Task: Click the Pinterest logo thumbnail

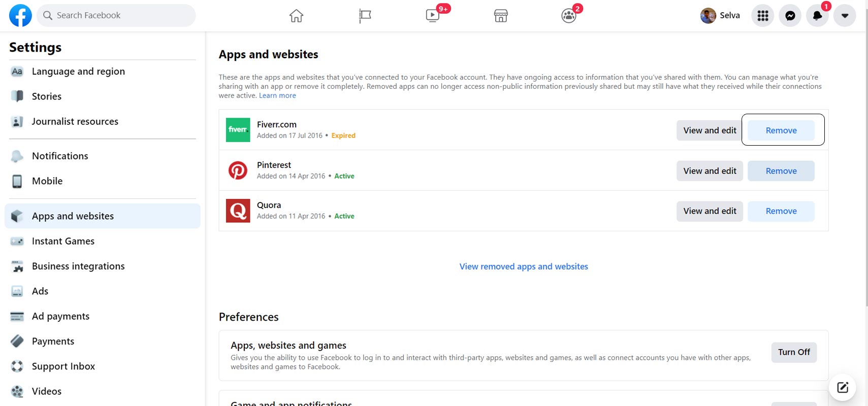Action: (x=238, y=171)
